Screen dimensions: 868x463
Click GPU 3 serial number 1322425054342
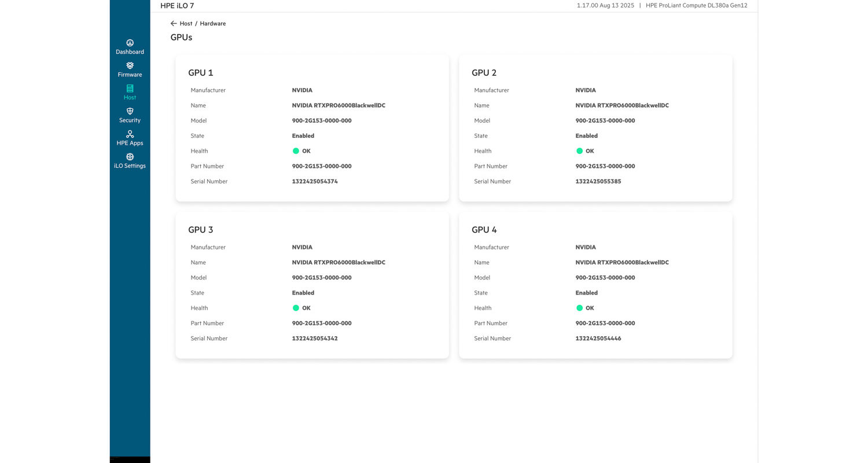[x=314, y=339]
